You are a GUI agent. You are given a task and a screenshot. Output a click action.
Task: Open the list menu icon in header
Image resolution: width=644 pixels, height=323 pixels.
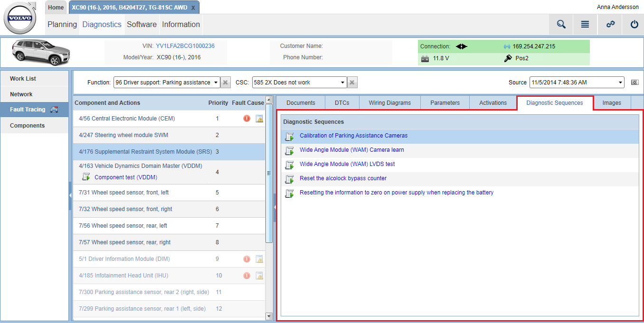(x=585, y=24)
